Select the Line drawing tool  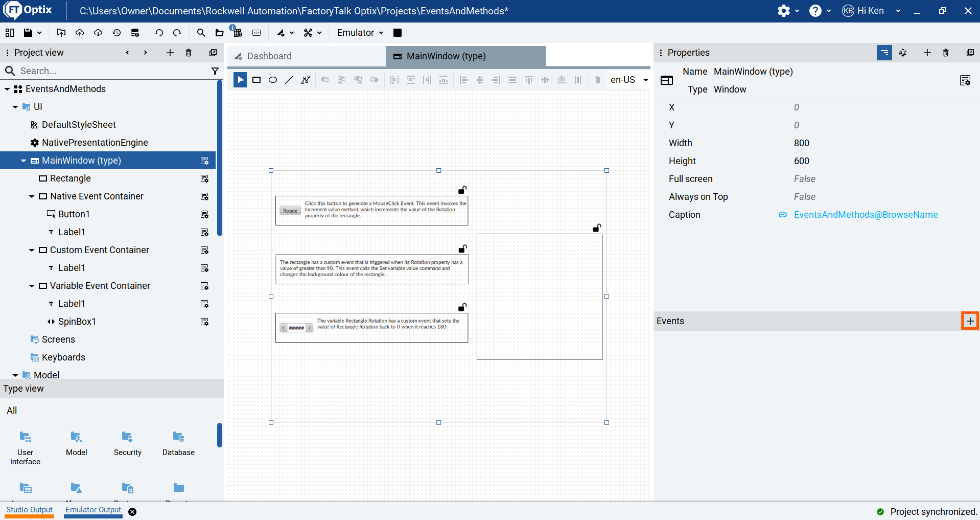click(x=289, y=80)
